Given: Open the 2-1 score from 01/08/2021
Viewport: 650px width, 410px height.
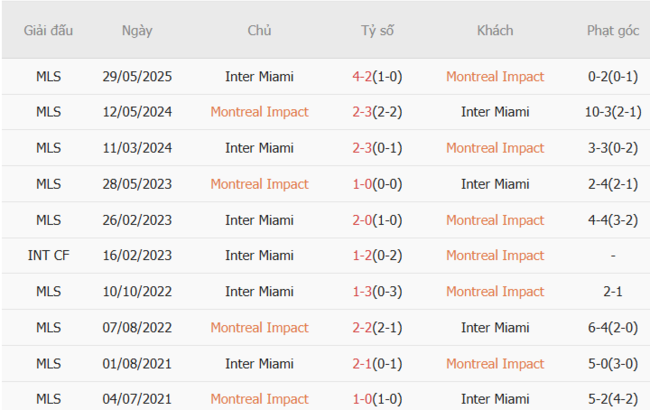Looking at the screenshot, I should (x=377, y=364).
